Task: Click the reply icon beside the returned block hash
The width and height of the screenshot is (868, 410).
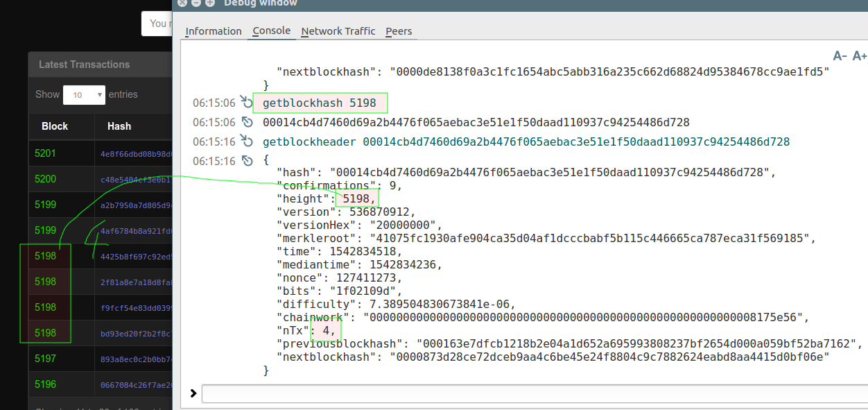Action: coord(248,122)
